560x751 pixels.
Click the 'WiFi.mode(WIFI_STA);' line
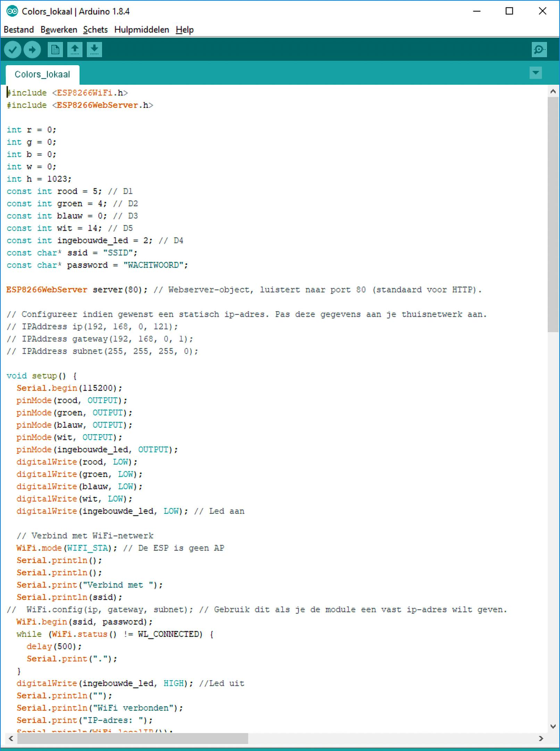(x=120, y=548)
